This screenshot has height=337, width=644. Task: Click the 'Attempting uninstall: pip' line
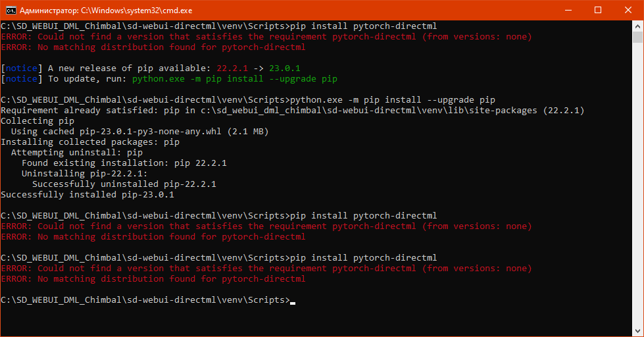point(77,153)
